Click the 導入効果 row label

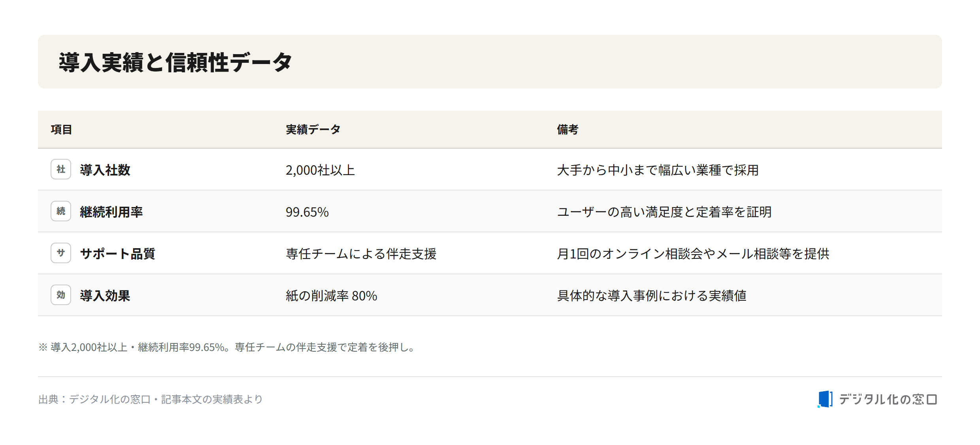tap(105, 296)
